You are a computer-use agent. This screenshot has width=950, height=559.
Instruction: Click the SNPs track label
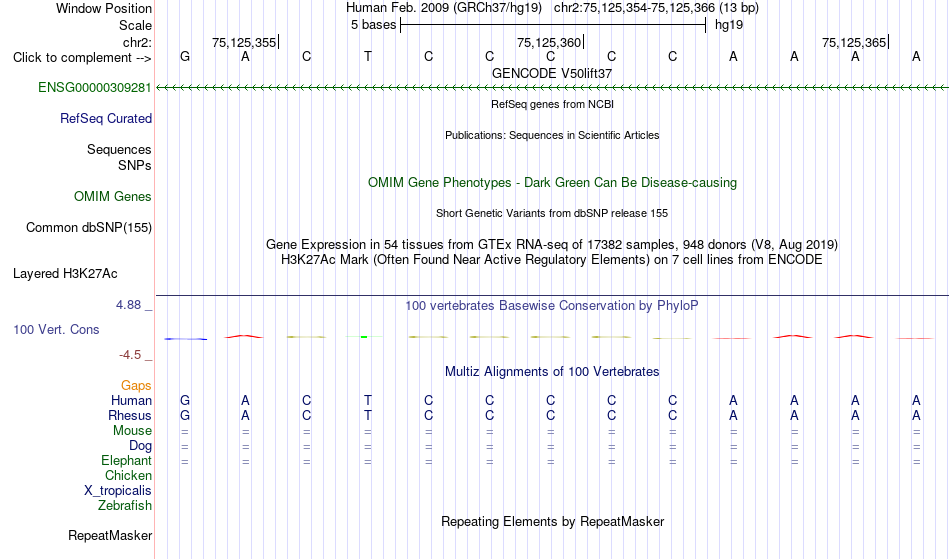[x=135, y=165]
